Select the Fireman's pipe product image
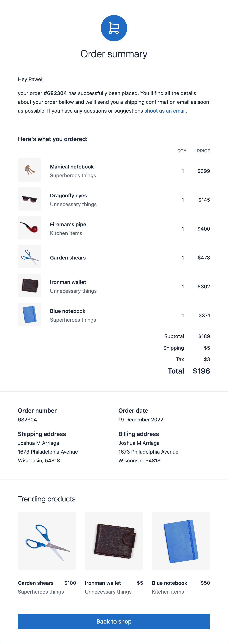Viewport: 228px width, 644px height. [29, 228]
